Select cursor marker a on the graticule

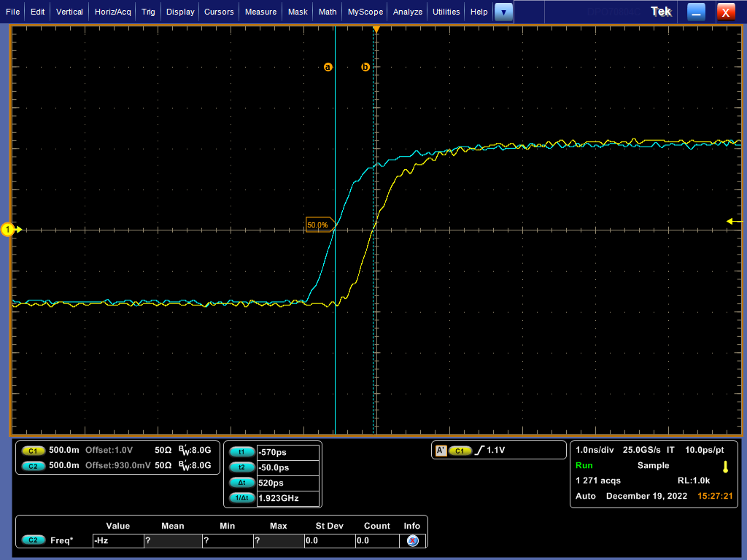click(x=328, y=66)
